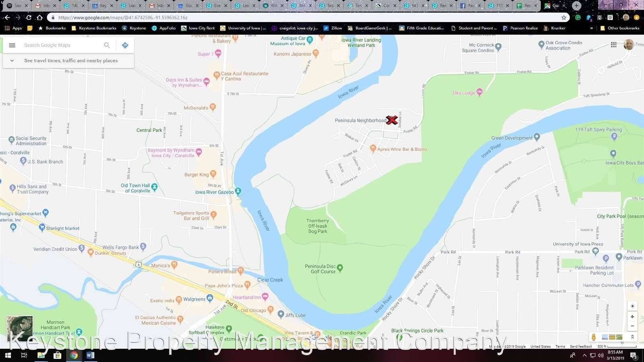This screenshot has width=644, height=362.
Task: Bookmark this page with the star icon
Action: pyautogui.click(x=564, y=17)
